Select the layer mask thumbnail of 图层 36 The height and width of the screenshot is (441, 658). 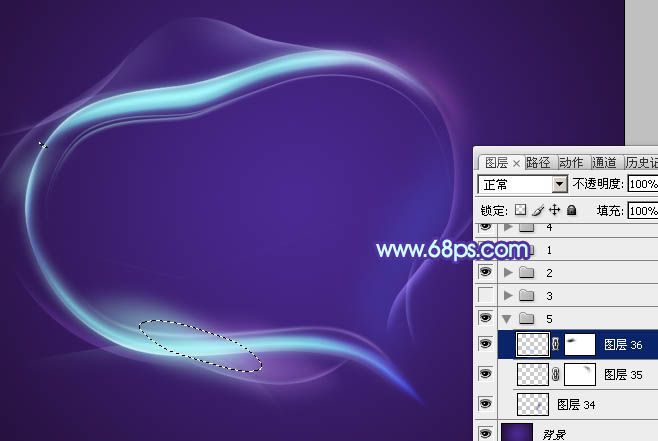[580, 345]
